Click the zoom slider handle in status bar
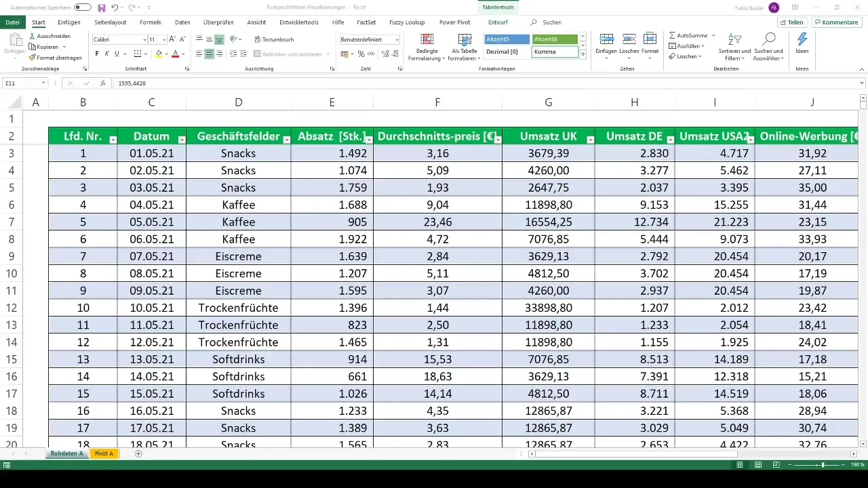 click(823, 465)
